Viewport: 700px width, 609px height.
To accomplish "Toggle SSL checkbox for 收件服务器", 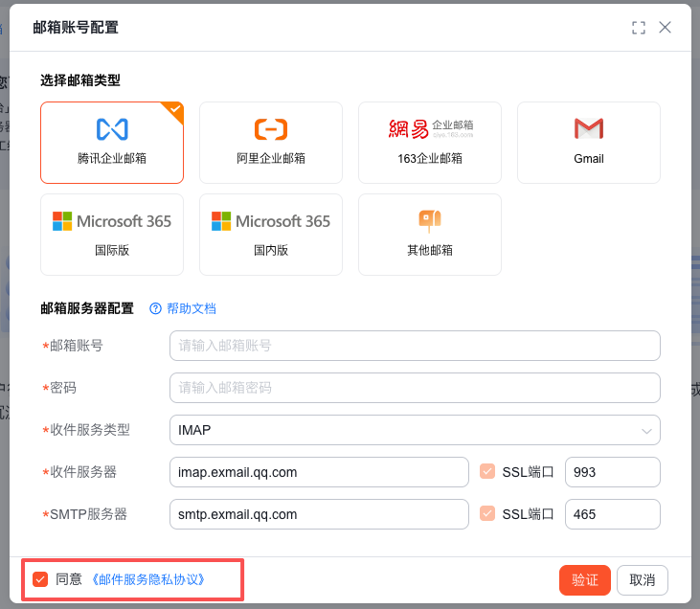I will coord(487,471).
